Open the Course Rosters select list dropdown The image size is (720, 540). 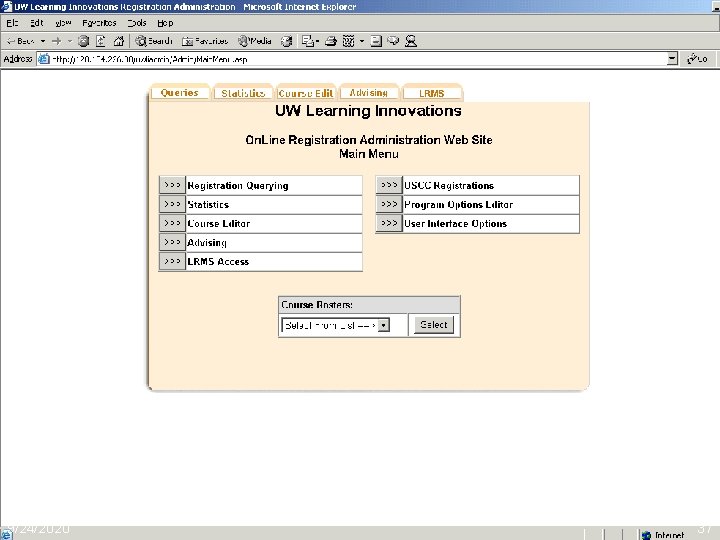(336, 325)
